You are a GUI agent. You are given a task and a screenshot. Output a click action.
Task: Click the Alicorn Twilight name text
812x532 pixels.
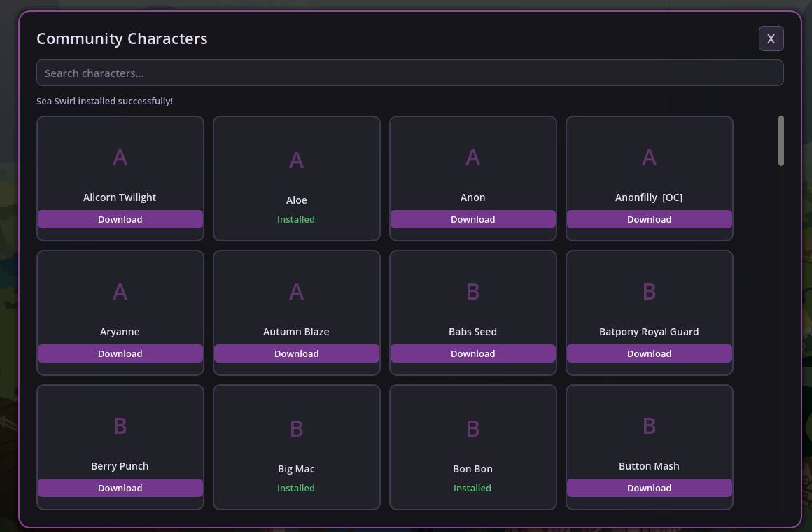[120, 197]
